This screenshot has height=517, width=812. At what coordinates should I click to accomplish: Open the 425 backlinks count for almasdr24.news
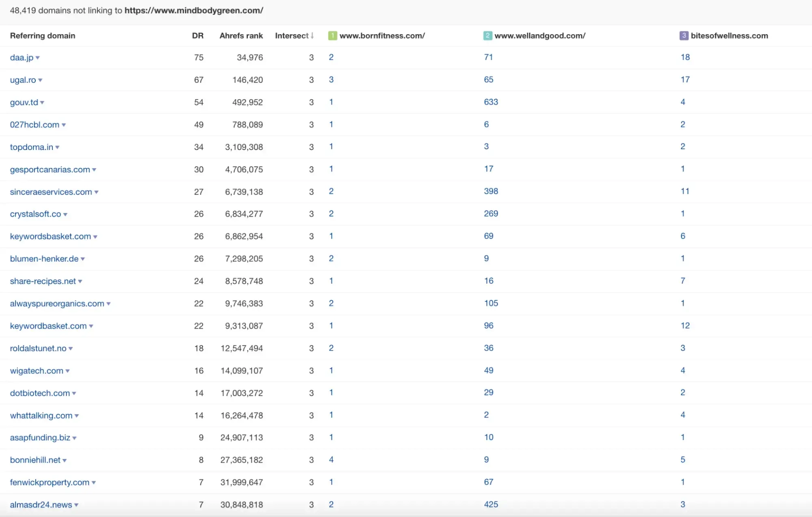(x=491, y=504)
